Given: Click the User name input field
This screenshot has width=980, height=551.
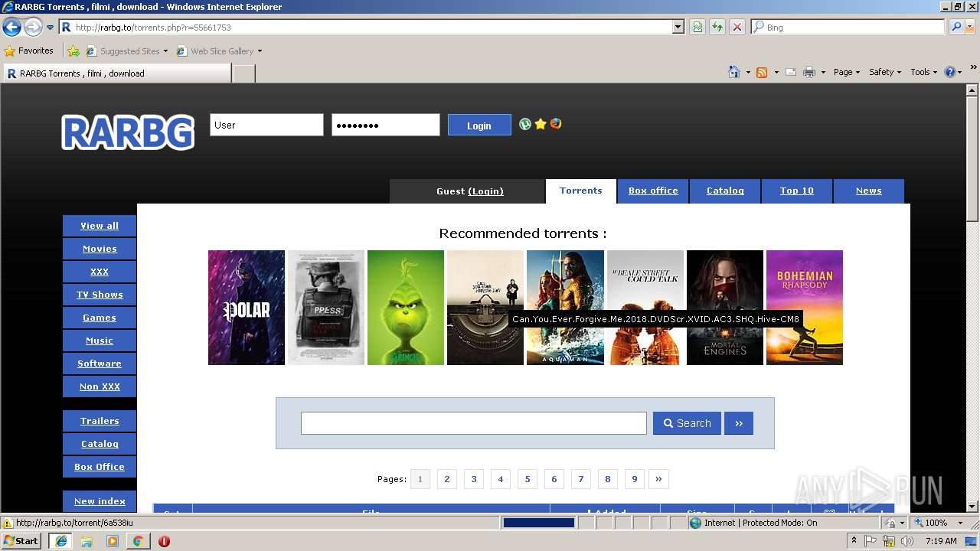Looking at the screenshot, I should (266, 125).
